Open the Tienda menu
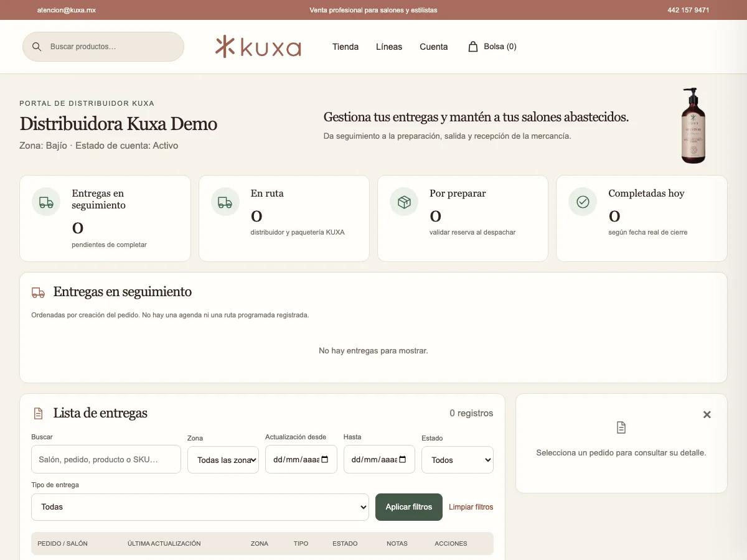 (345, 47)
